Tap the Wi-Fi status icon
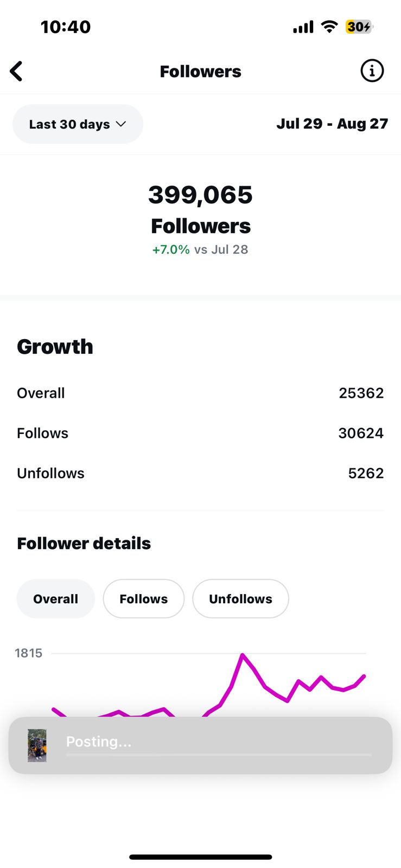Image resolution: width=401 pixels, height=868 pixels. coord(329,27)
